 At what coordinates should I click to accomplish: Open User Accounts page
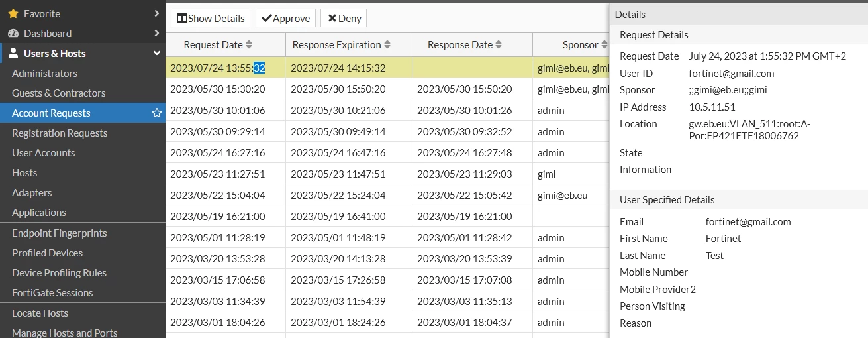(x=44, y=153)
